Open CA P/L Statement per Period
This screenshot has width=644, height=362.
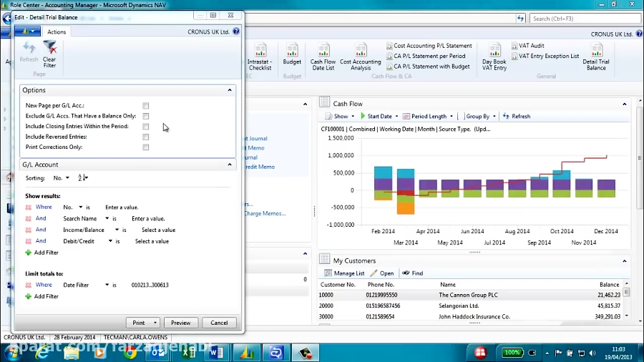coord(426,56)
